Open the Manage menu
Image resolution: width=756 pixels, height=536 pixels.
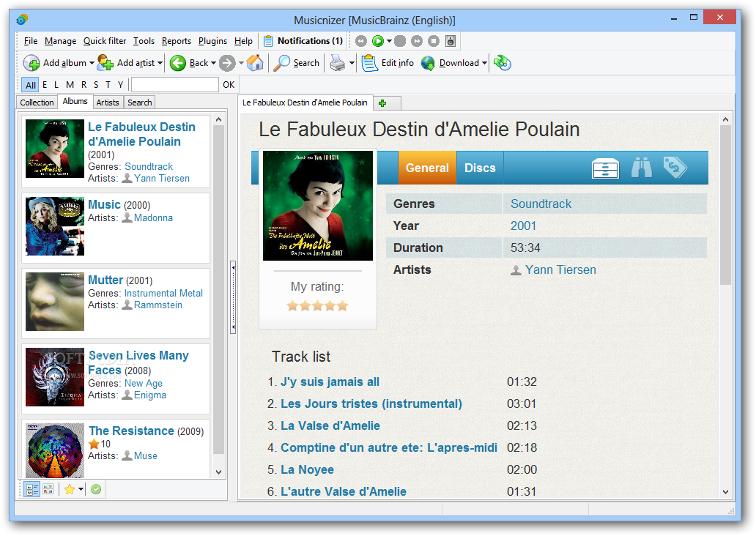(60, 41)
